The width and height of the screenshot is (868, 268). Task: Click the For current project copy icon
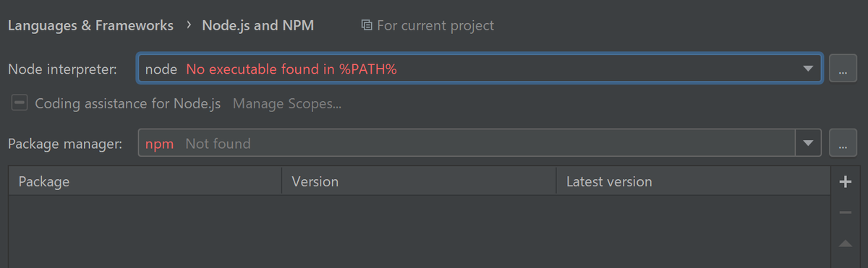[367, 26]
